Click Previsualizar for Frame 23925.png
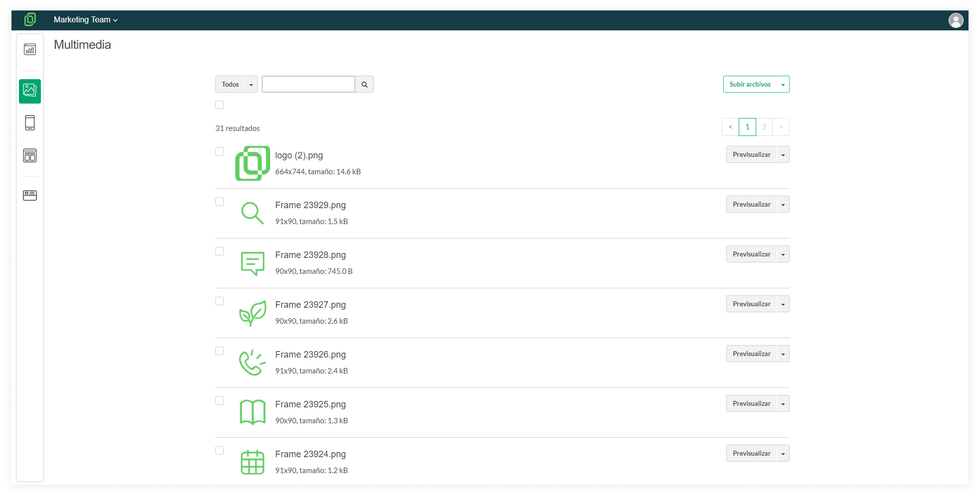This screenshot has width=980, height=497. 752,403
